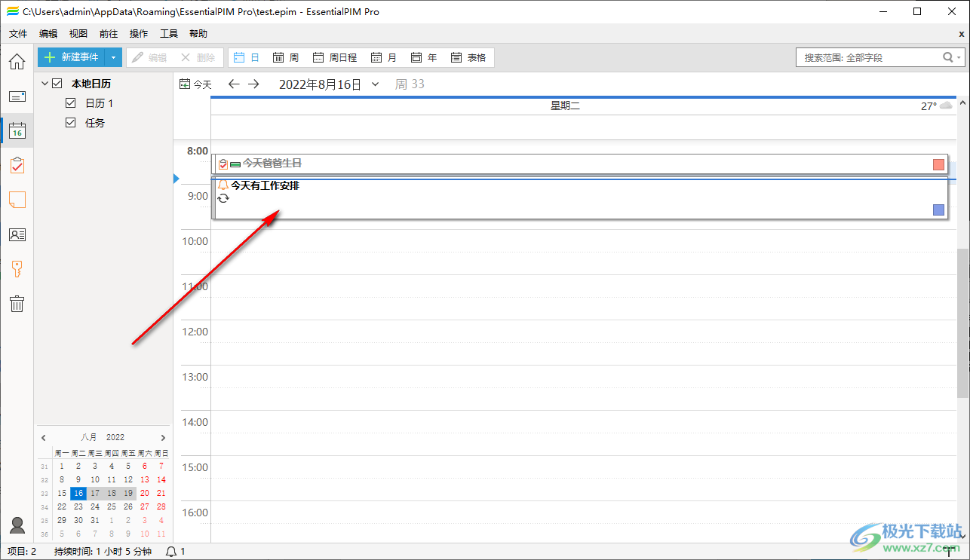970x560 pixels.
Task: Click the vertical scrollbar of day view
Action: point(963,323)
